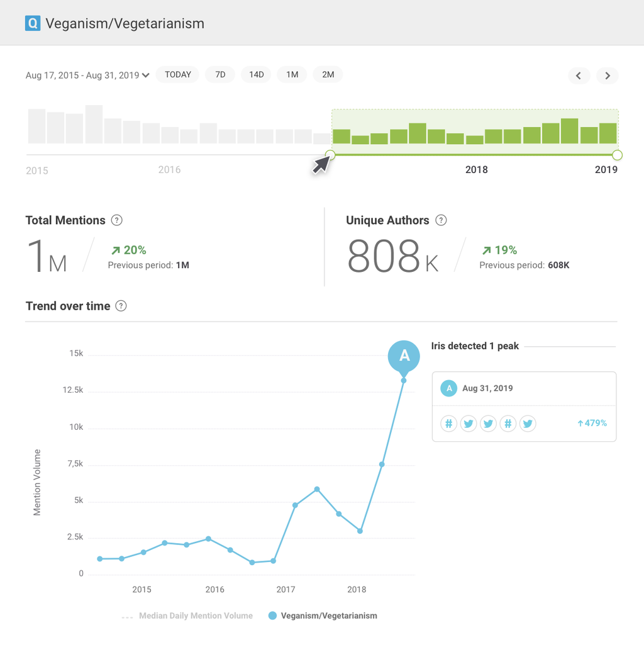Select the TODAY time filter
The width and height of the screenshot is (644, 652).
coord(177,74)
